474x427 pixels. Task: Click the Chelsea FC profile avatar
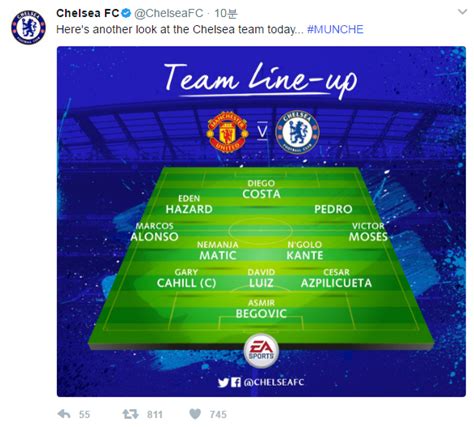point(28,27)
